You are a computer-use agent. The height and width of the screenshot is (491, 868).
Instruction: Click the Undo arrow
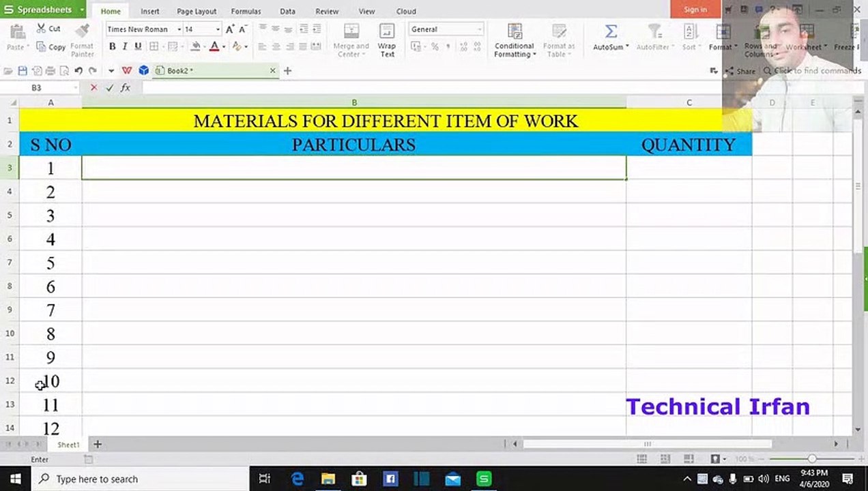(x=78, y=71)
